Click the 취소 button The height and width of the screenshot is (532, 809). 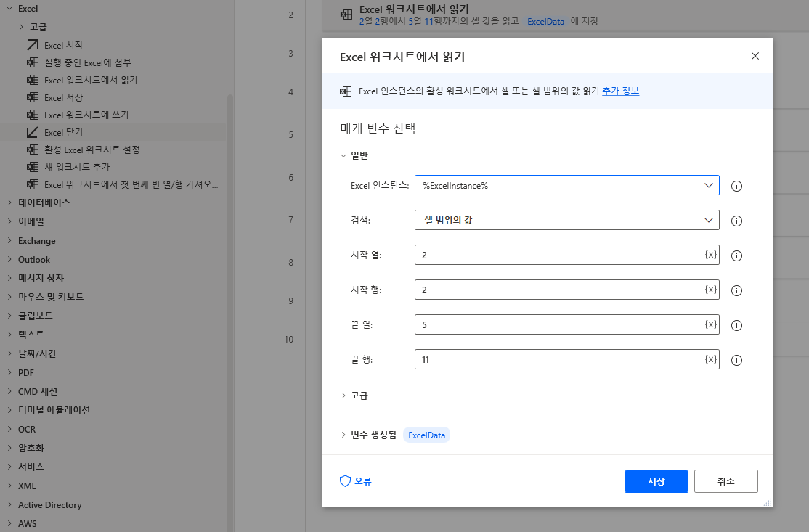(x=726, y=481)
